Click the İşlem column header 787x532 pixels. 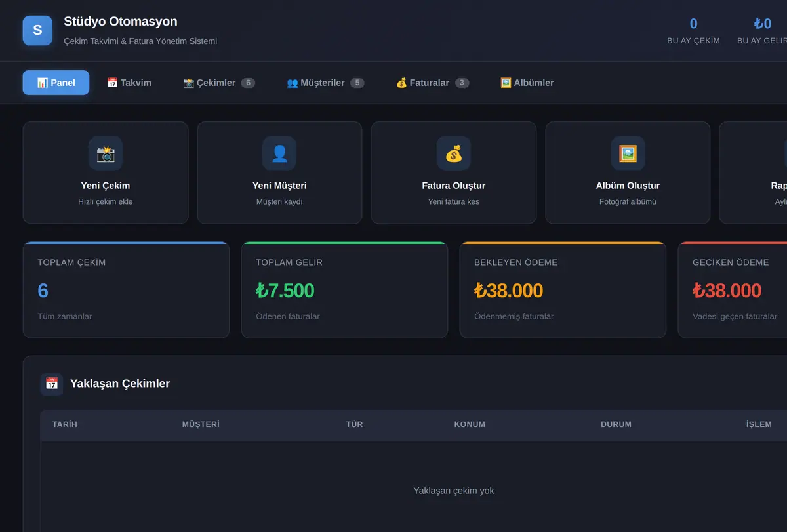coord(759,424)
